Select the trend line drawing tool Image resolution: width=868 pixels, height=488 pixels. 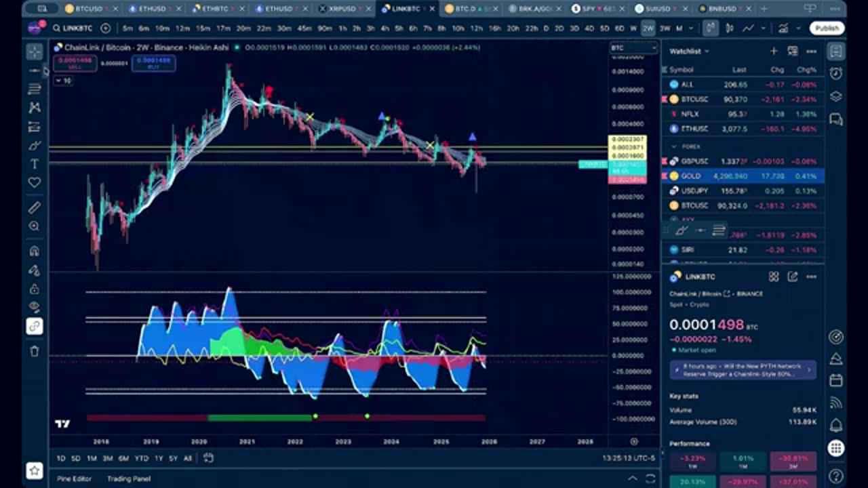point(35,70)
